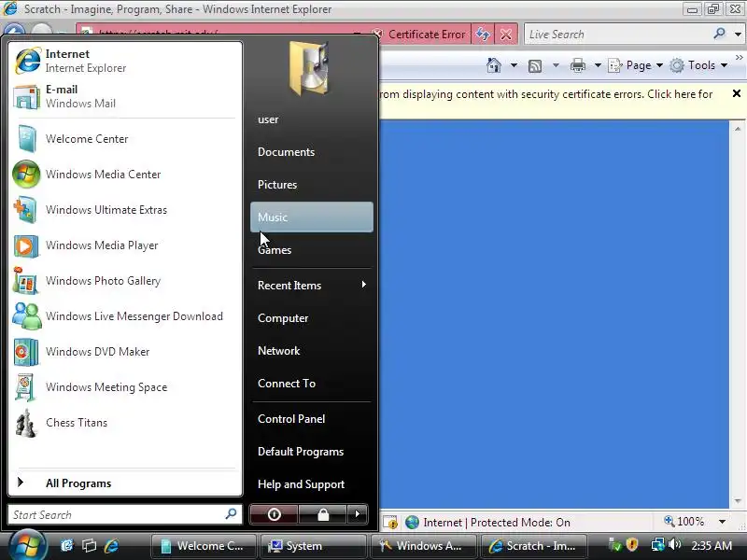Click the network tray icon
Screen dimensions: 747x560
pyautogui.click(x=658, y=544)
